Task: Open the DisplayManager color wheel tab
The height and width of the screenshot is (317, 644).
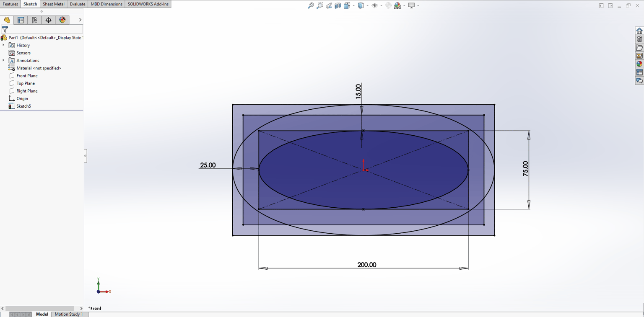Action: coord(62,20)
